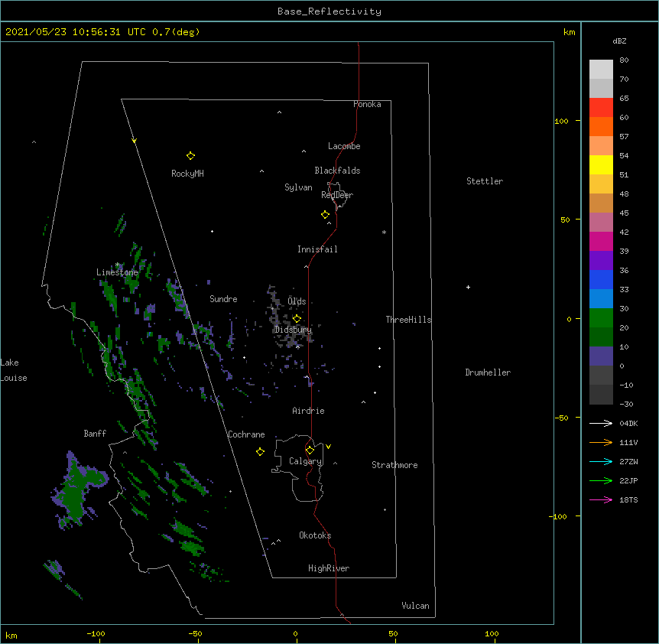Select the bright yellow swatch in dBZ legend
The image size is (659, 644).
(x=601, y=164)
